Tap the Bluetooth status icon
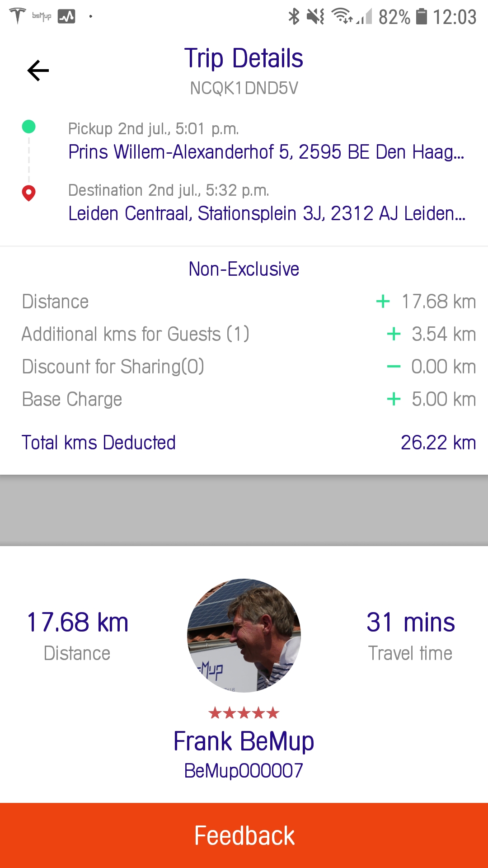This screenshot has width=488, height=868. [294, 17]
